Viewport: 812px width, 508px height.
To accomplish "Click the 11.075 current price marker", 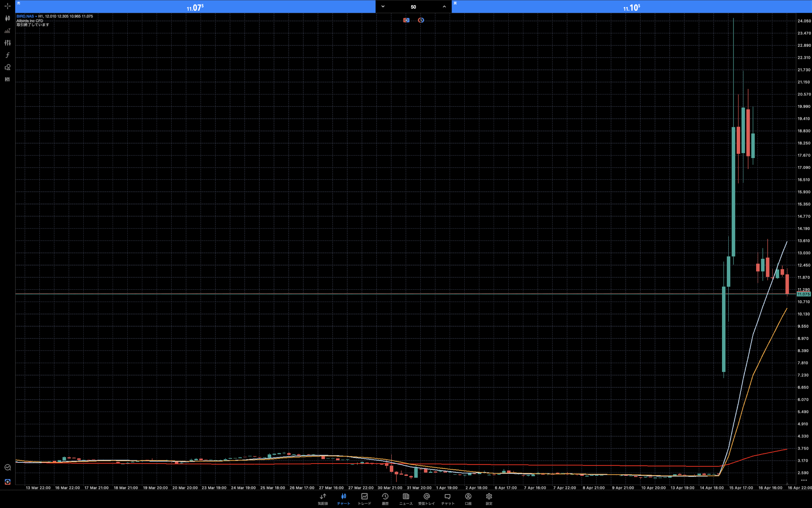I will point(803,294).
